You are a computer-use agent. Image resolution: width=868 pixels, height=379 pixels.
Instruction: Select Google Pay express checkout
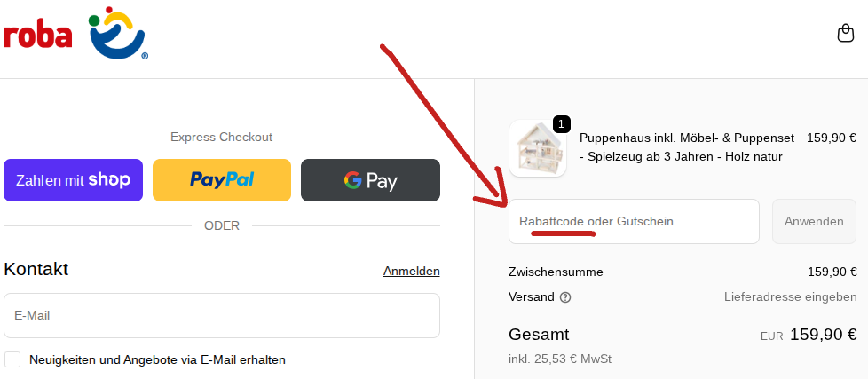(370, 180)
